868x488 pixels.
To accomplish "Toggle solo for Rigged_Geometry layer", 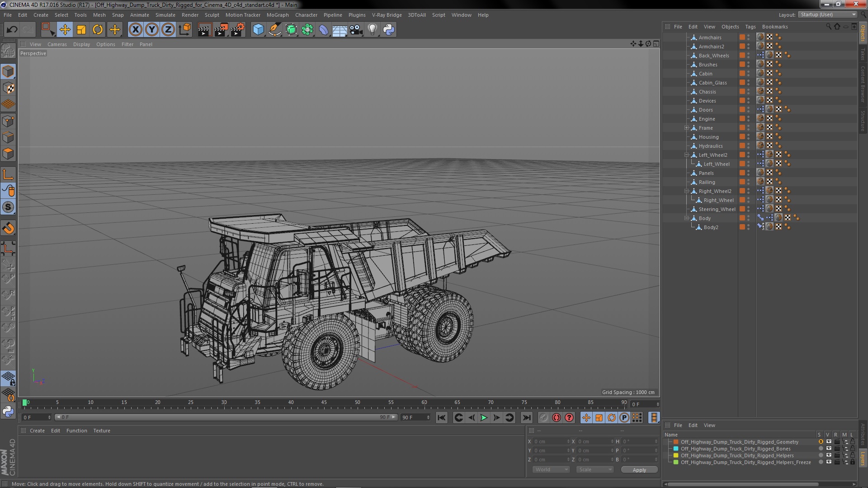I will pyautogui.click(x=821, y=442).
